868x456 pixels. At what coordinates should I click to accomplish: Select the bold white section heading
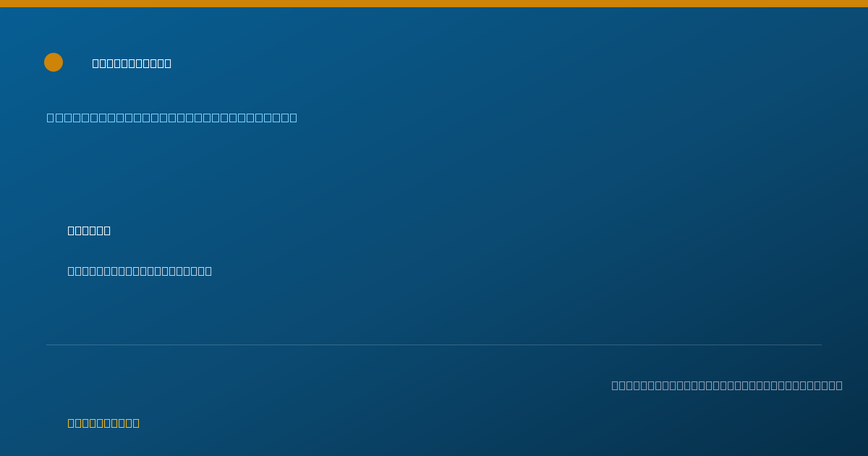point(89,230)
